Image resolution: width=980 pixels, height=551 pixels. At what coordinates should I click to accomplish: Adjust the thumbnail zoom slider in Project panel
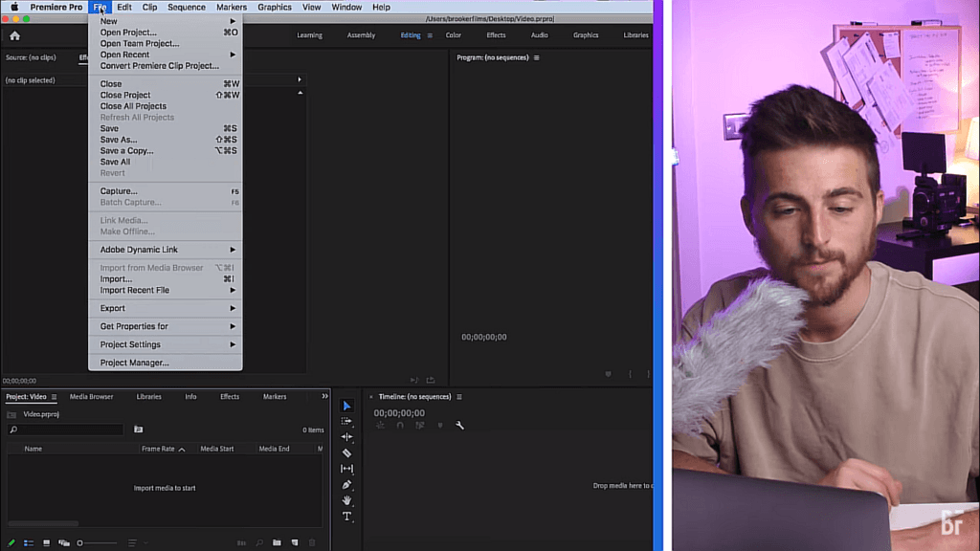pyautogui.click(x=97, y=543)
